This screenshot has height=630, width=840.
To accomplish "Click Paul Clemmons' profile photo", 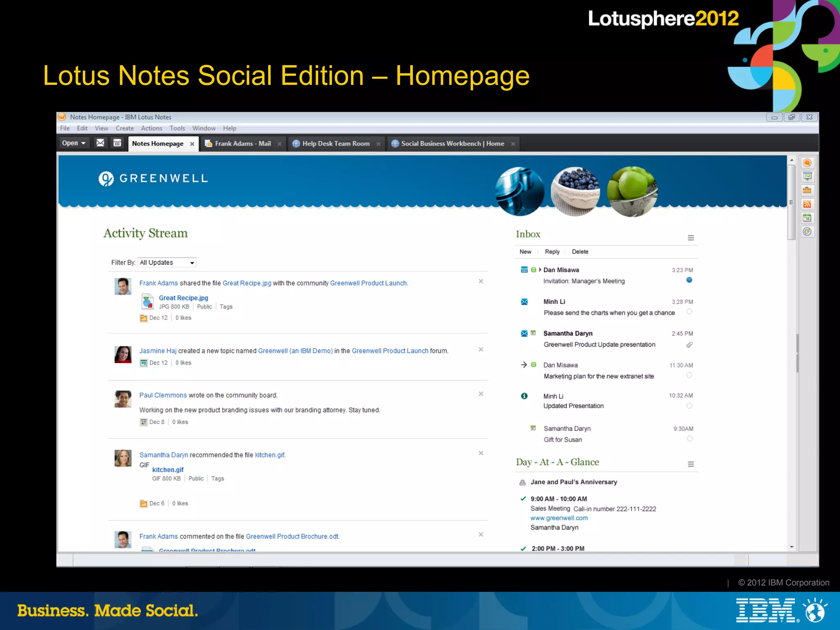I will tap(123, 399).
